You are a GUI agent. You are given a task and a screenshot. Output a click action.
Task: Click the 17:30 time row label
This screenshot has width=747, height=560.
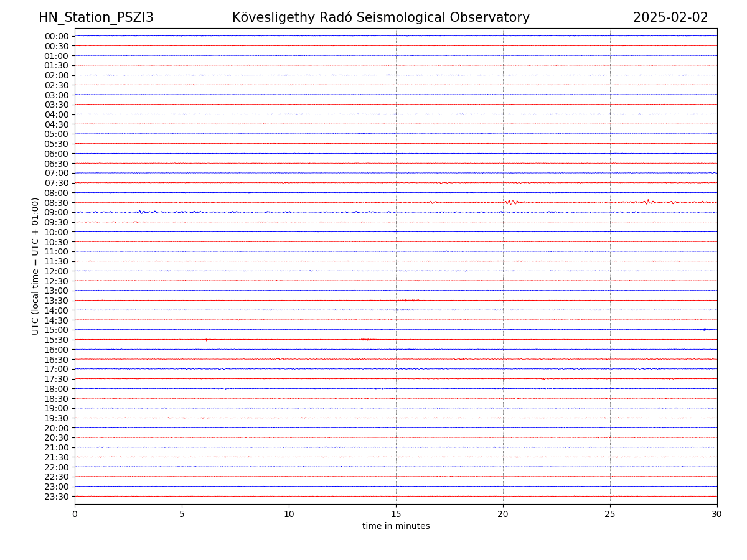[56, 379]
